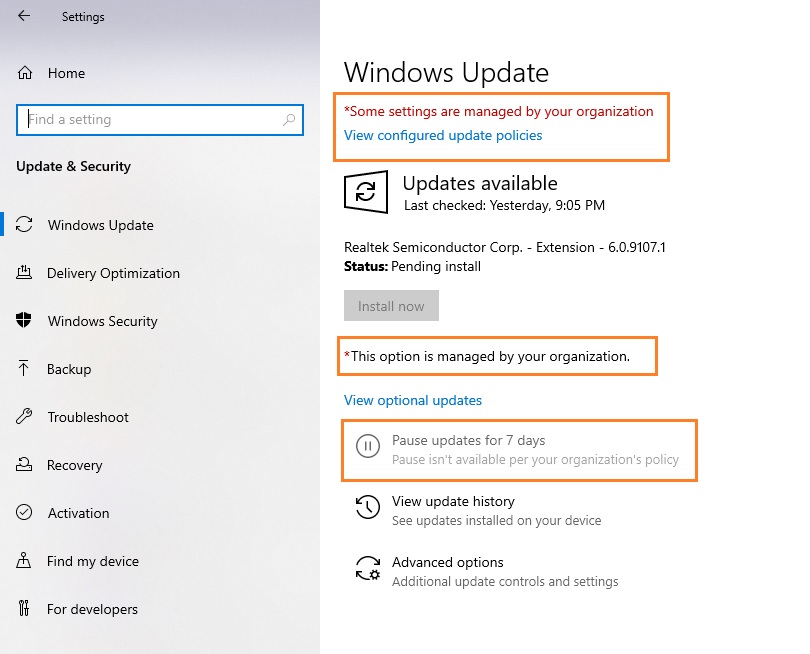Click the Windows Security shield icon

24,320
